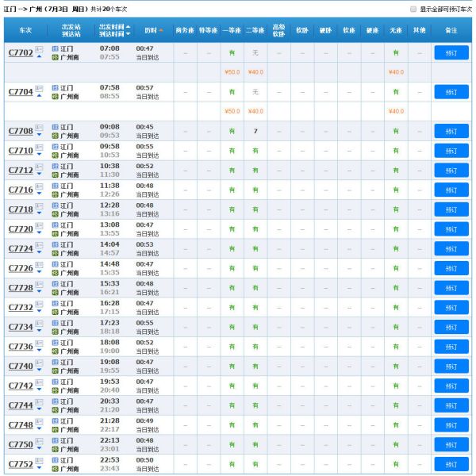Click the second-class count 7 for C7708

point(255,131)
